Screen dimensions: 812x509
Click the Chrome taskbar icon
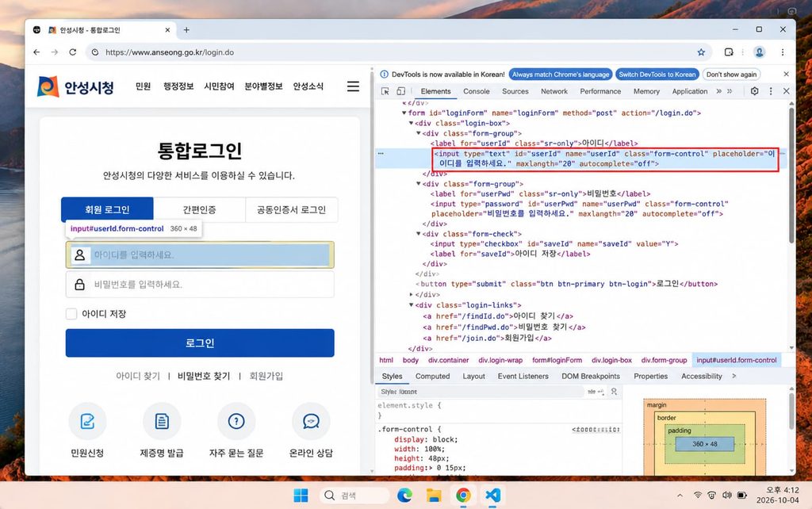463,496
